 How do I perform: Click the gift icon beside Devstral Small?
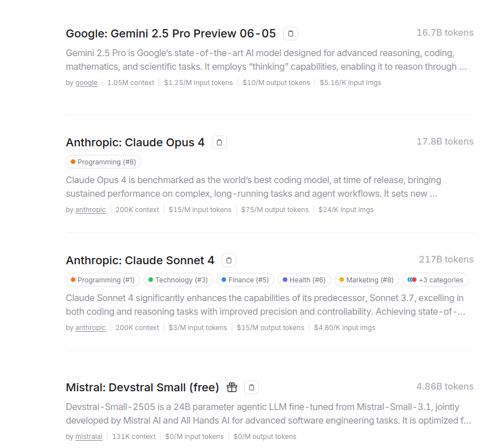click(x=232, y=387)
